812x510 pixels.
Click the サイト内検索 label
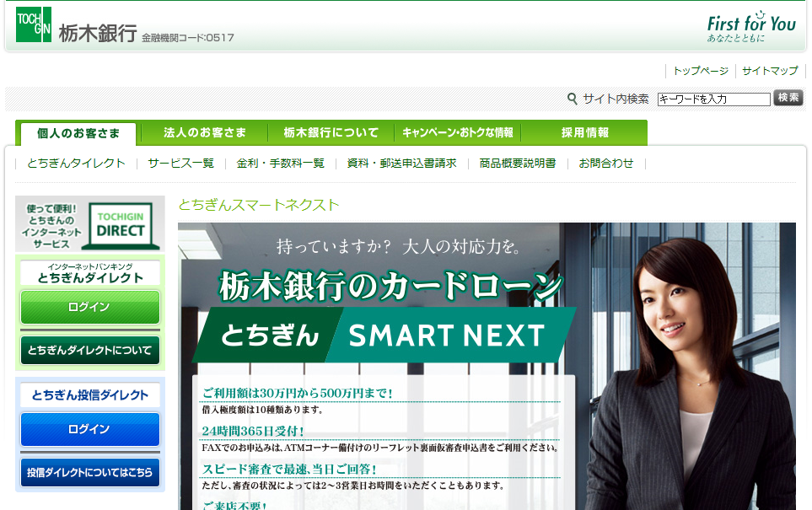click(x=616, y=99)
